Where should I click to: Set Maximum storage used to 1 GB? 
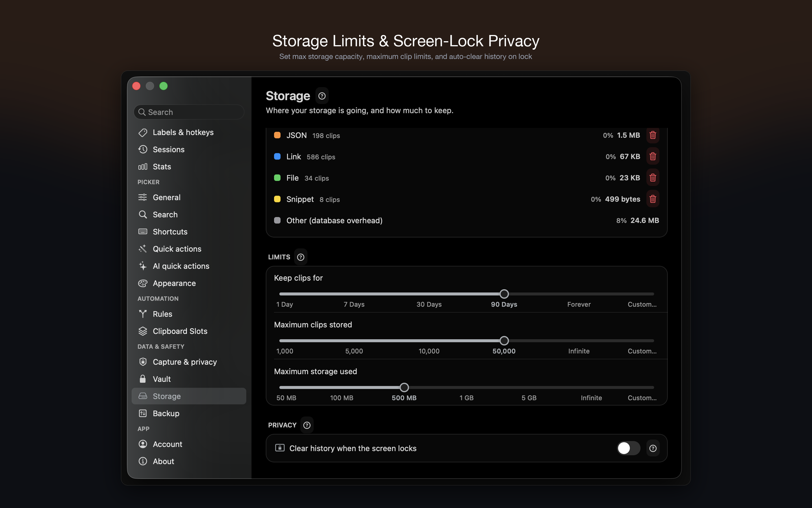coord(466,398)
